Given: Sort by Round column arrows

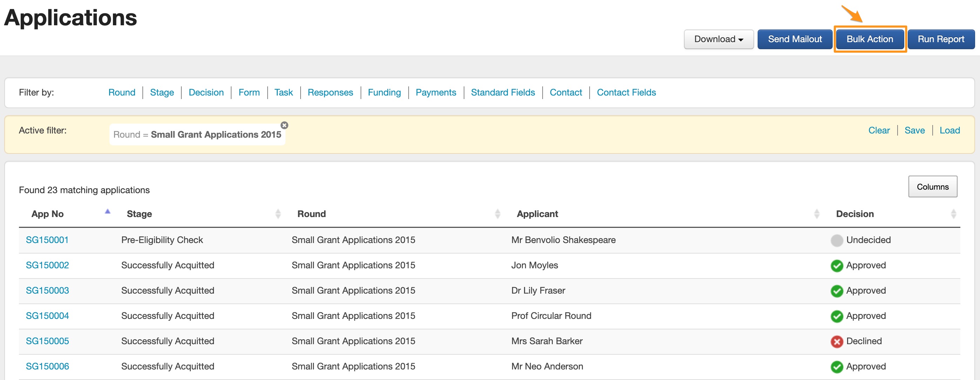Looking at the screenshot, I should click(497, 214).
